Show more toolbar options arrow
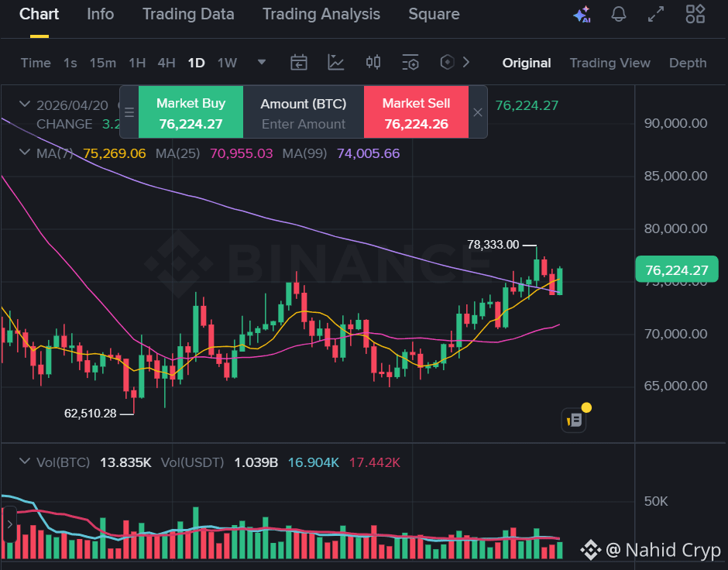The image size is (728, 570). (x=466, y=62)
